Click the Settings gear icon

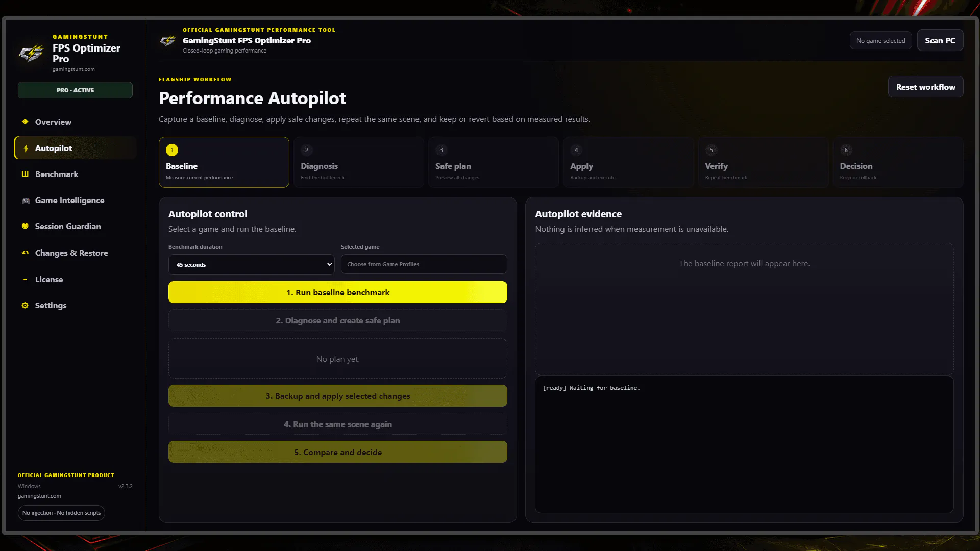[25, 305]
